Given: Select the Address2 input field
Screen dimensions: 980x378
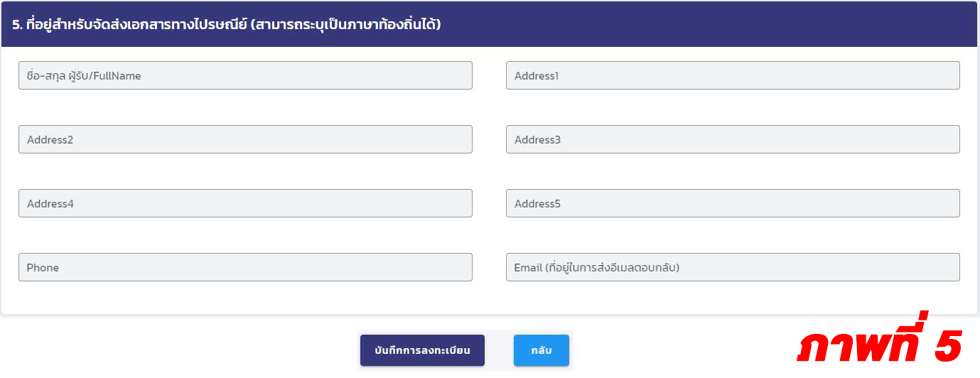Looking at the screenshot, I should pyautogui.click(x=245, y=139).
